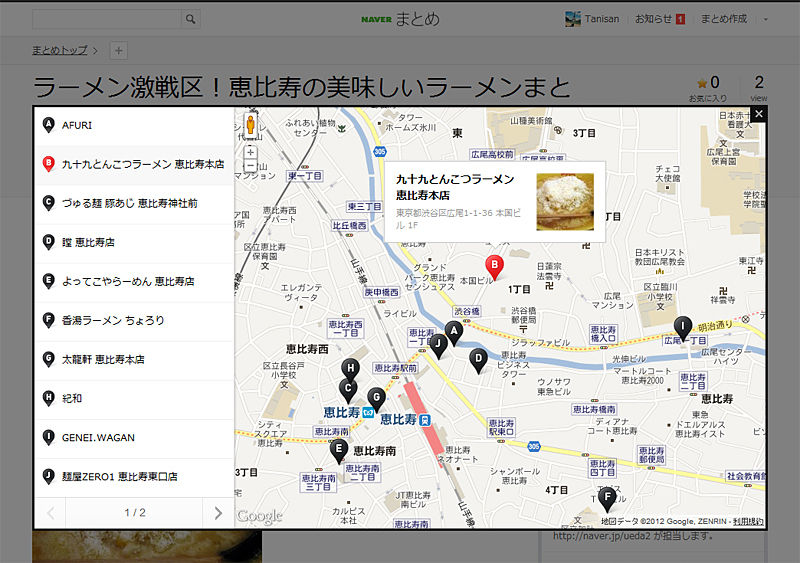The image size is (800, 563).
Task: Select the Street View pegman icon
Action: tap(251, 125)
